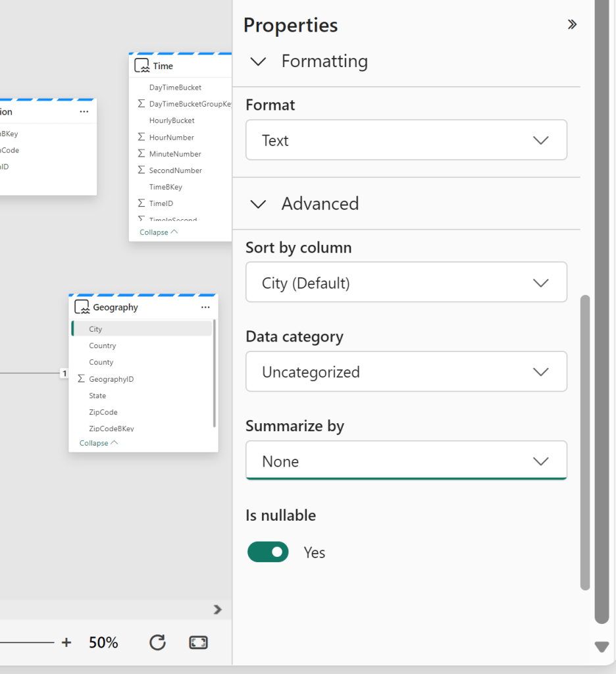This screenshot has width=616, height=674.
Task: Select the City column in Geography
Action: 96,329
